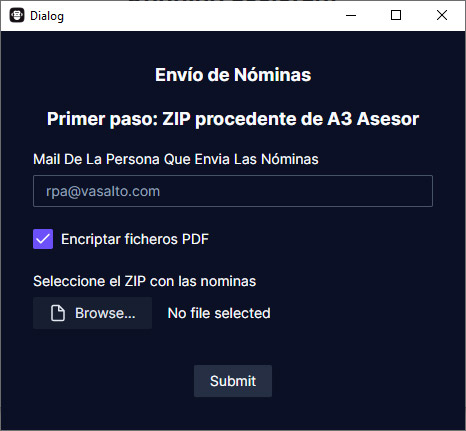The width and height of the screenshot is (466, 431).
Task: Click the rpa@vasalto.com placeholder text
Action: click(103, 191)
